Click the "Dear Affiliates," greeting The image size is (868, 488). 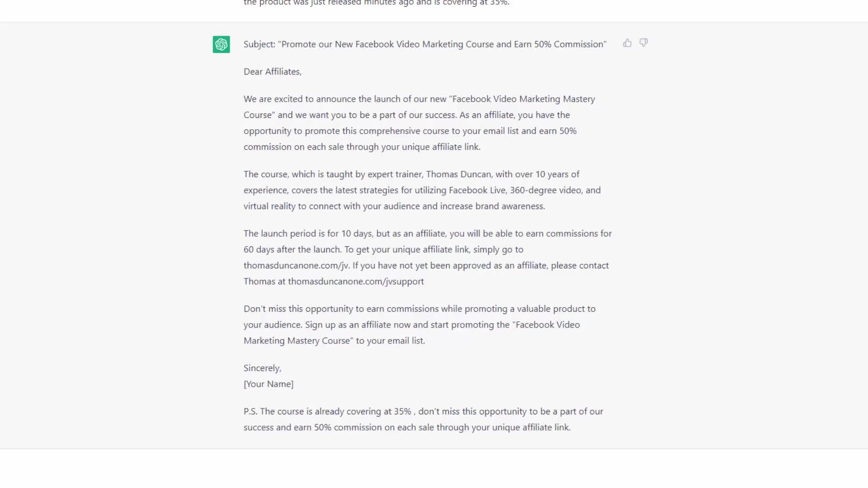click(273, 72)
